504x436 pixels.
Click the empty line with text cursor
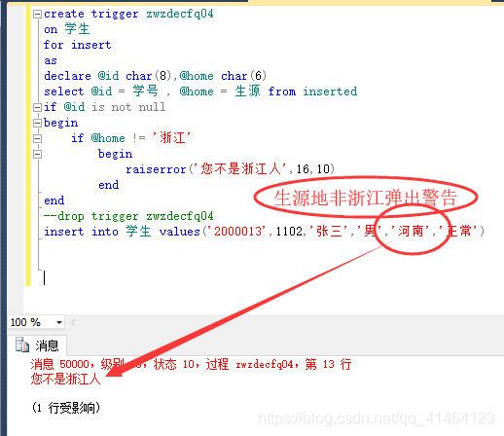45,278
